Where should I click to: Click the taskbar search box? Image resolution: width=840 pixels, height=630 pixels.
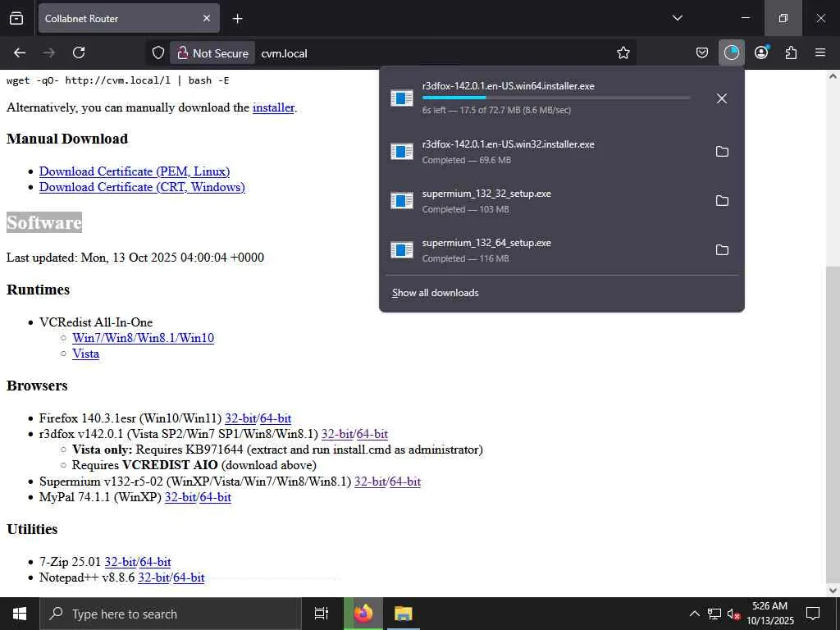click(x=171, y=614)
